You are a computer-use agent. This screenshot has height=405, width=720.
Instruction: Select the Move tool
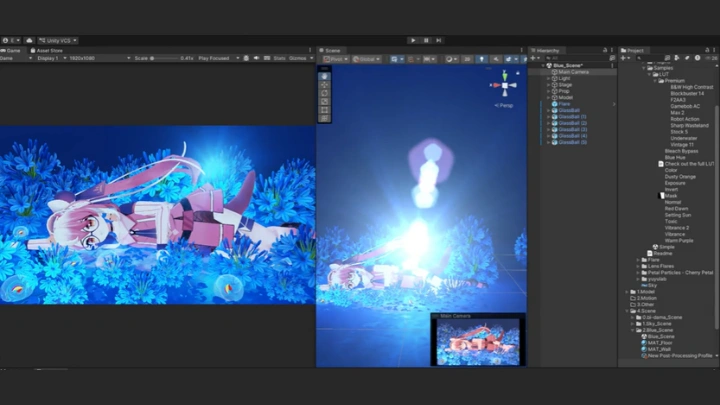click(x=324, y=85)
